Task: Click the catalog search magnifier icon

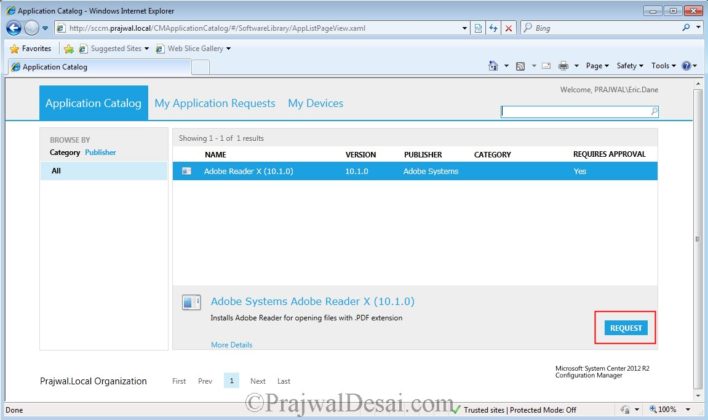Action: click(x=654, y=111)
